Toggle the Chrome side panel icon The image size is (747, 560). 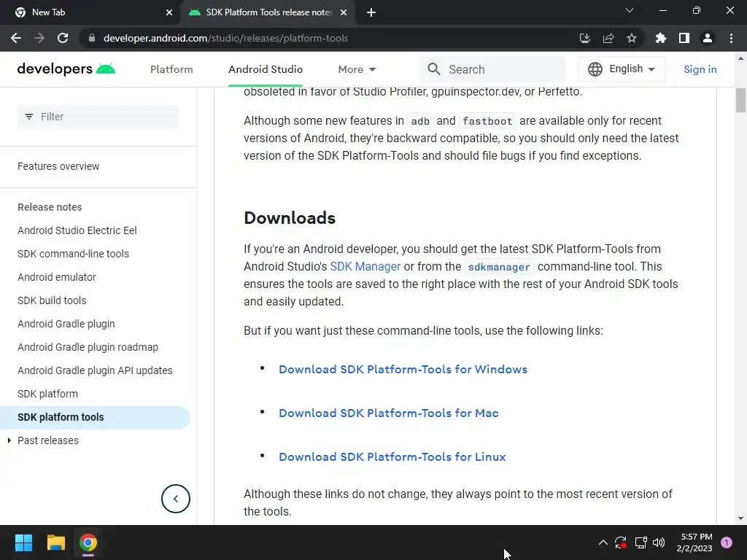point(684,38)
